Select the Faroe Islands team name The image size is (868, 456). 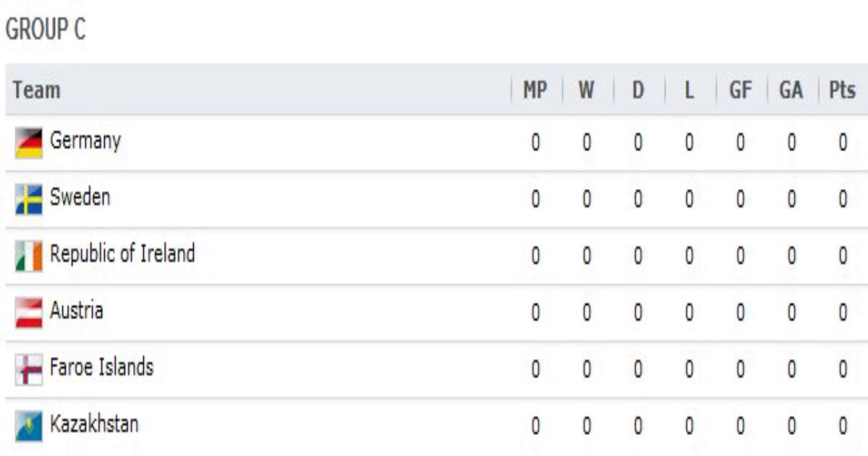101,366
